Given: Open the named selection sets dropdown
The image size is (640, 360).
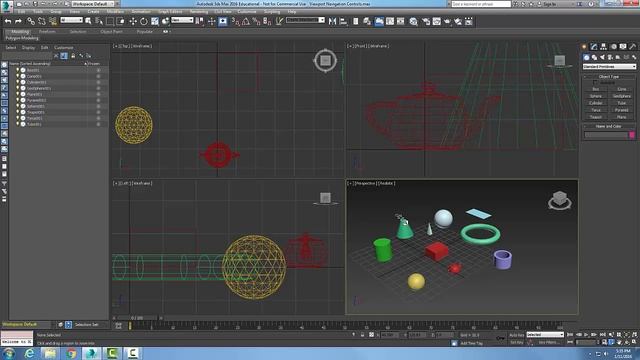Looking at the screenshot, I should [305, 20].
